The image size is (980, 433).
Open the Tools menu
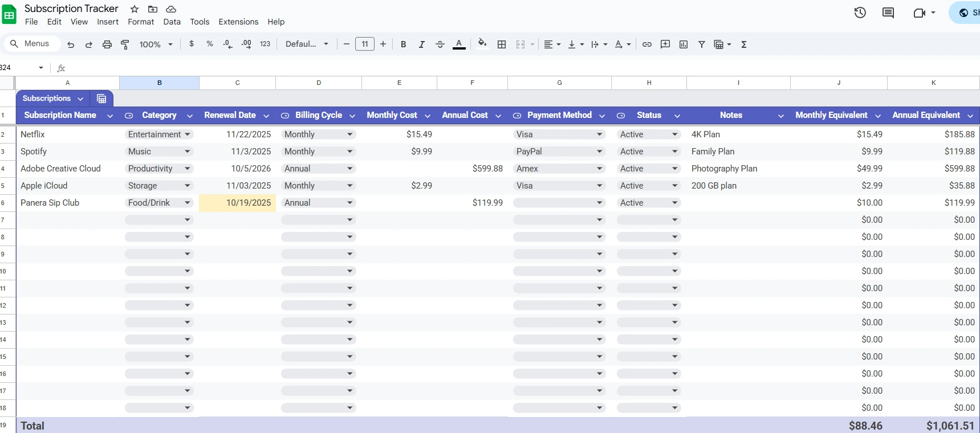pos(200,22)
